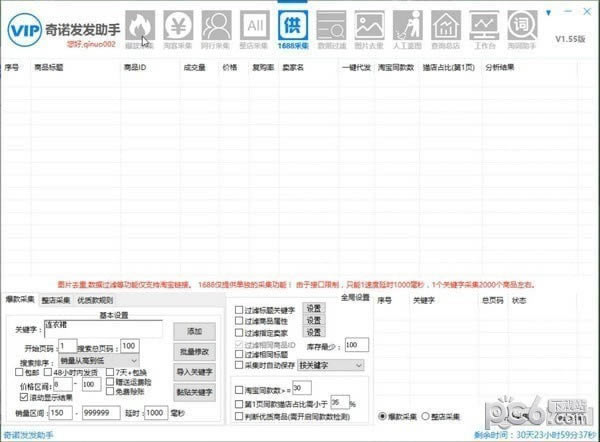Tick the 免费除账 checkbox
The width and height of the screenshot is (600, 442).
[x=110, y=391]
